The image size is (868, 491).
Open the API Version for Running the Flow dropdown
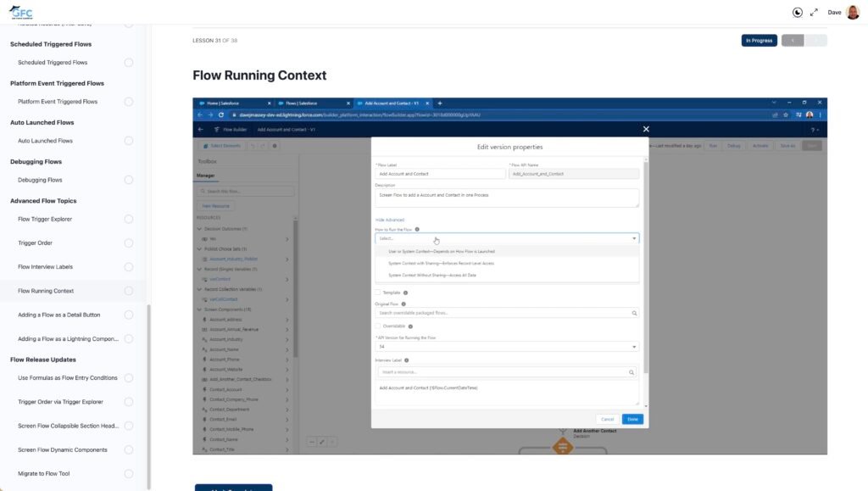click(x=507, y=347)
